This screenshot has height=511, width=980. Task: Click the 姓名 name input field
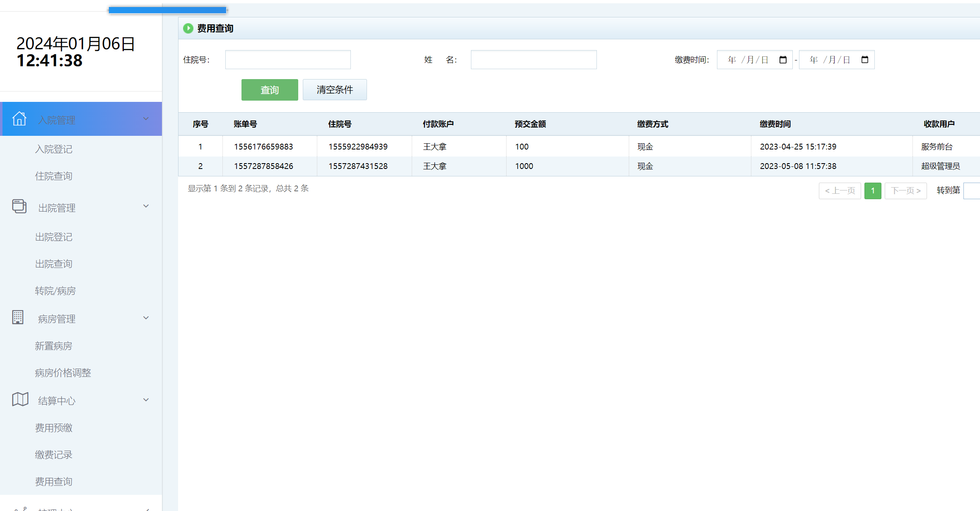533,59
